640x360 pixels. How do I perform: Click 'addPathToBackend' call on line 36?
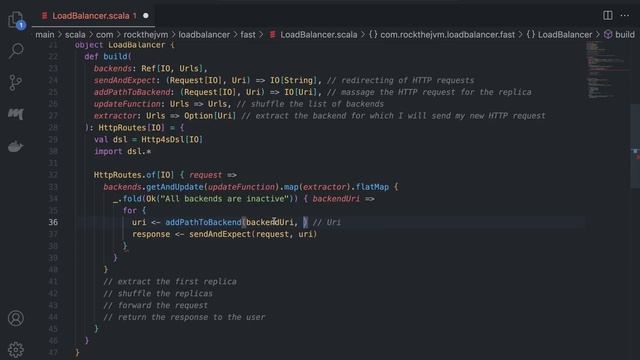203,222
